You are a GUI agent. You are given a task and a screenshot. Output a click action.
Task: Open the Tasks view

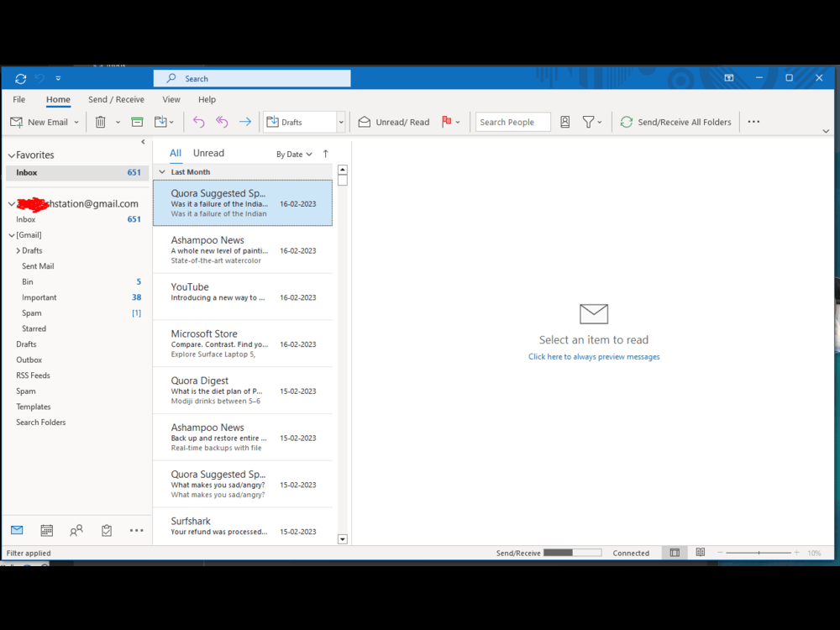[x=106, y=530]
